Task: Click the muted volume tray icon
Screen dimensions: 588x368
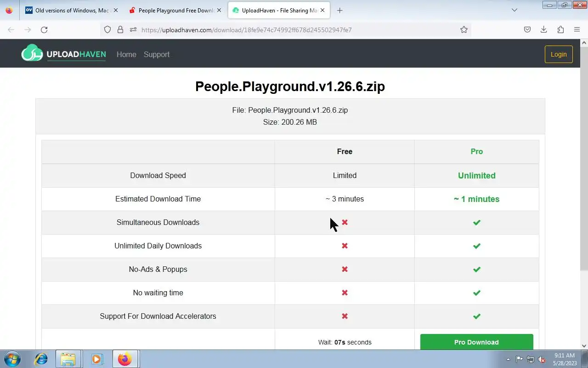Action: coord(542,359)
